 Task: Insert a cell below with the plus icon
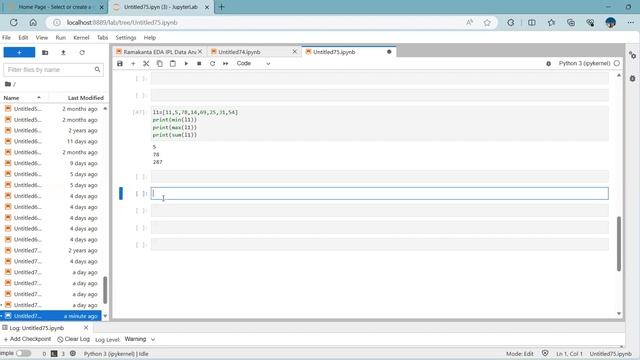point(133,64)
